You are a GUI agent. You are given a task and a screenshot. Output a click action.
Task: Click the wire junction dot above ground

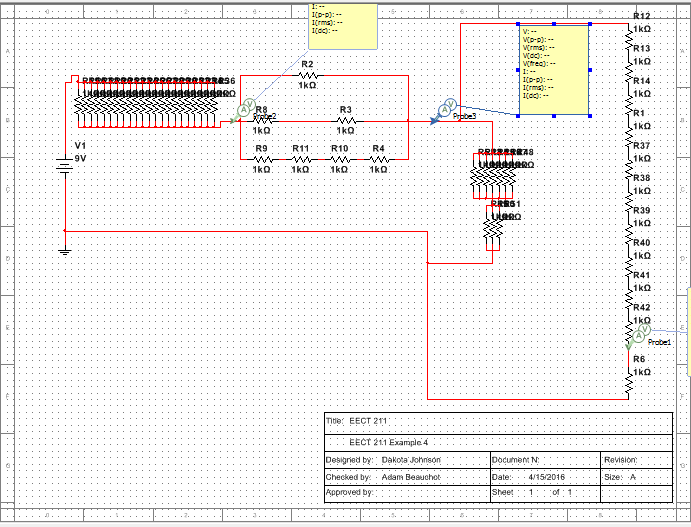(65, 230)
